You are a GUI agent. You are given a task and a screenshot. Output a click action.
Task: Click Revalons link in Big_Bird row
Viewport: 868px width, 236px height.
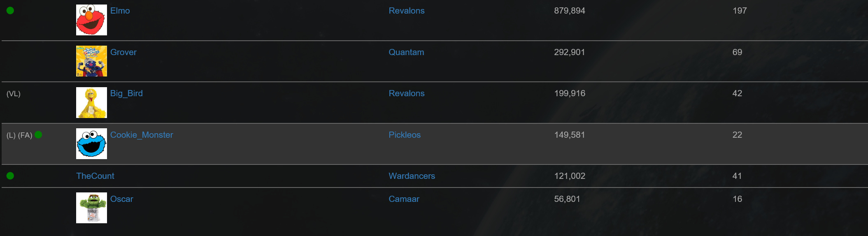407,93
